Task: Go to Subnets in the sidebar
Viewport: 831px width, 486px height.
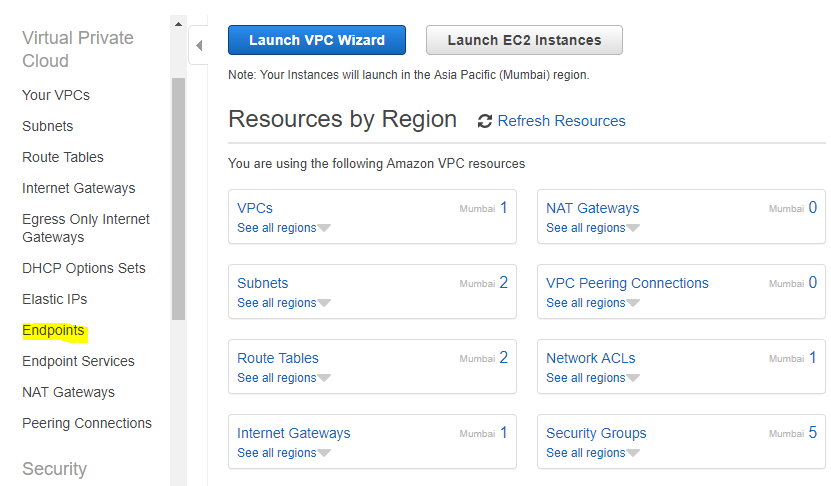Action: pyautogui.click(x=48, y=126)
